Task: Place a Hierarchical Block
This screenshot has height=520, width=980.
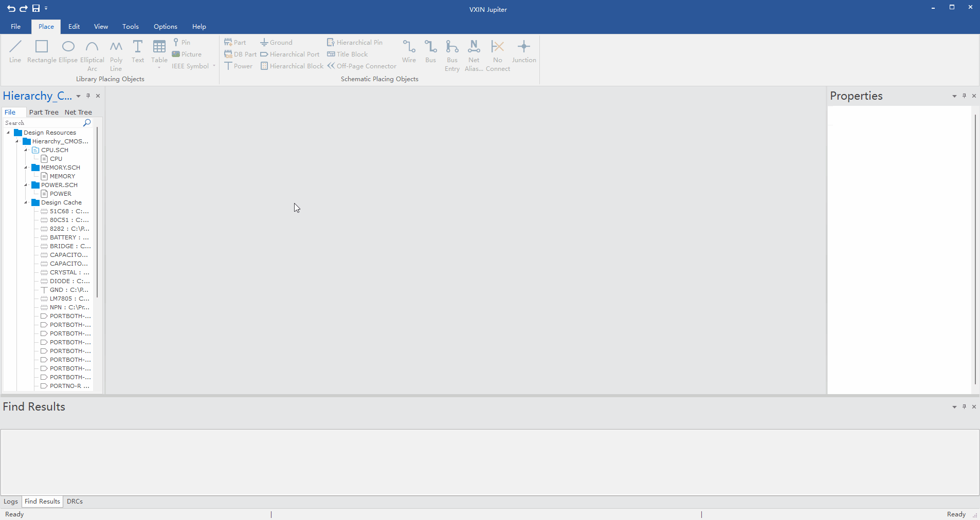Action: coord(292,66)
